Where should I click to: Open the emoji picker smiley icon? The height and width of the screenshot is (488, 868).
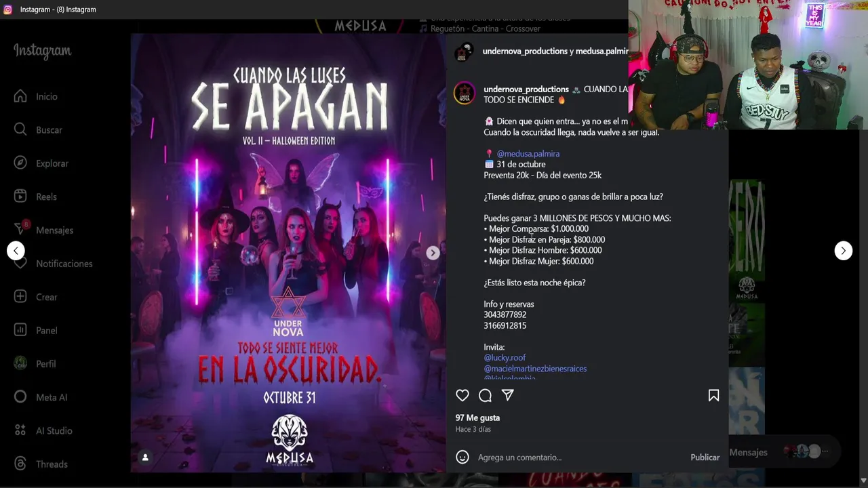pyautogui.click(x=462, y=457)
